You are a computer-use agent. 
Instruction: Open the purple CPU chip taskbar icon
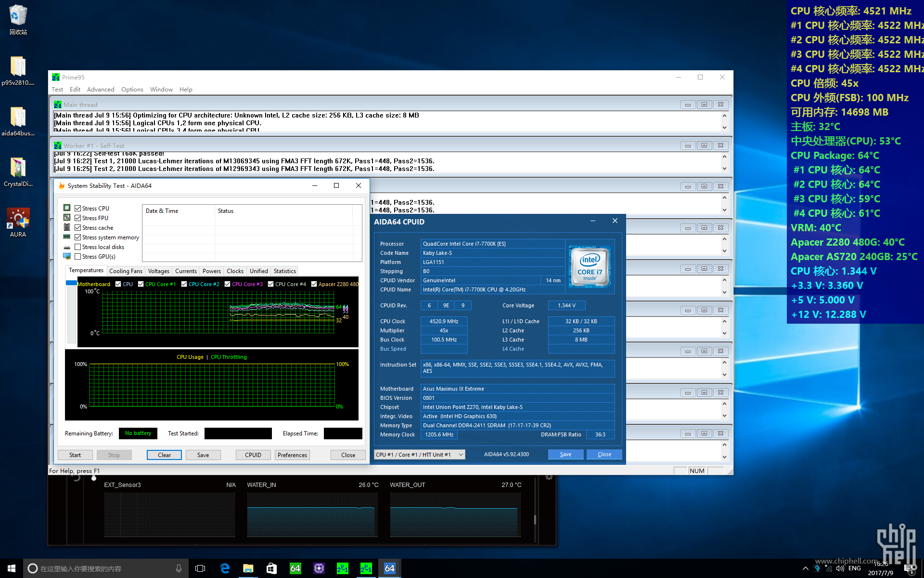click(319, 568)
